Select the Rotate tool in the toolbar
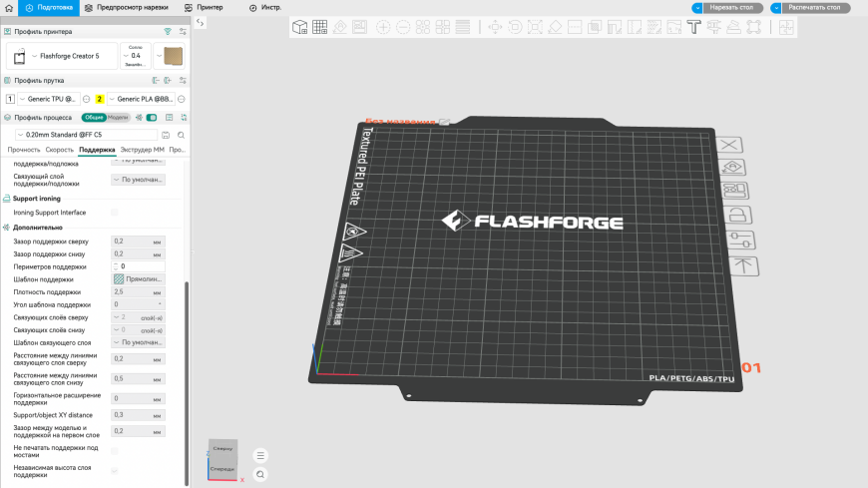Viewport: 868px width, 488px height. click(515, 27)
